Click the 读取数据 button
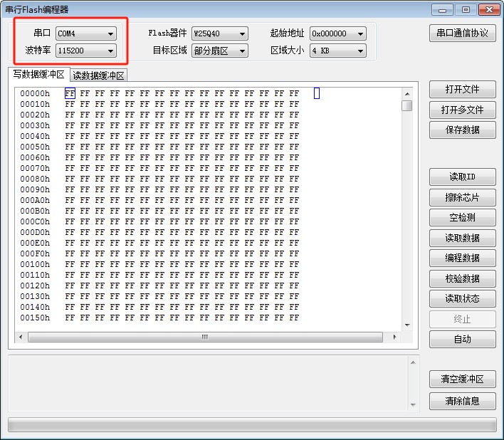The image size is (504, 440). coord(462,238)
